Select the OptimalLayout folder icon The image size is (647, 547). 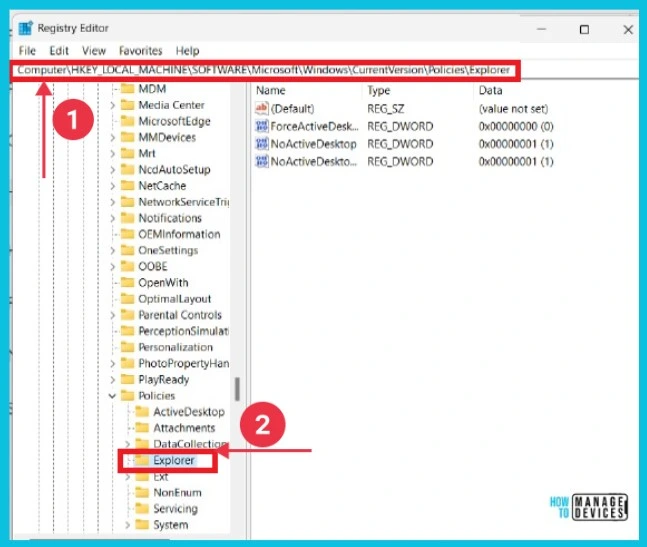point(128,299)
